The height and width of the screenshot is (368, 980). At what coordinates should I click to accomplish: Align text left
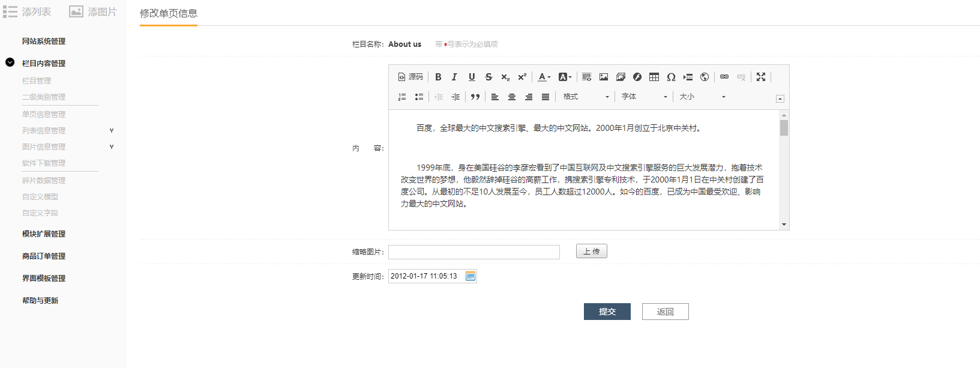click(495, 97)
